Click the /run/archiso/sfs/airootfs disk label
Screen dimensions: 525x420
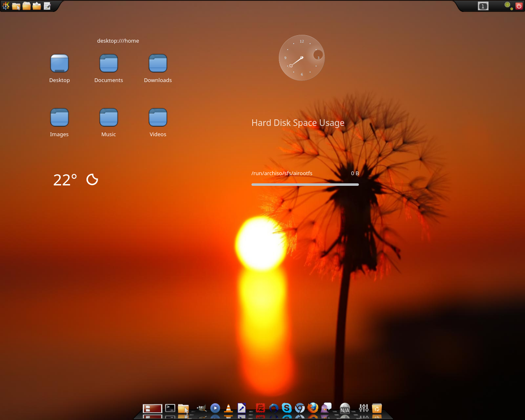[x=282, y=173]
